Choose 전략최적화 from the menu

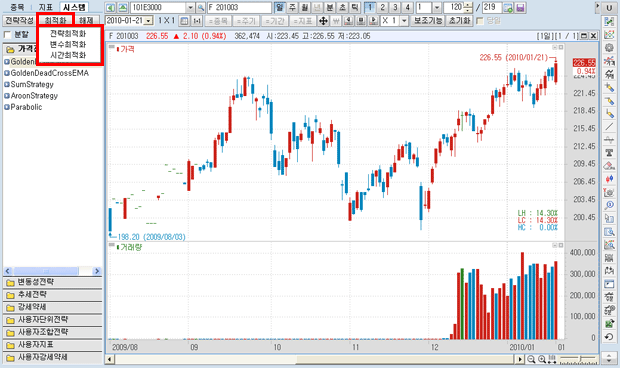pyautogui.click(x=68, y=34)
